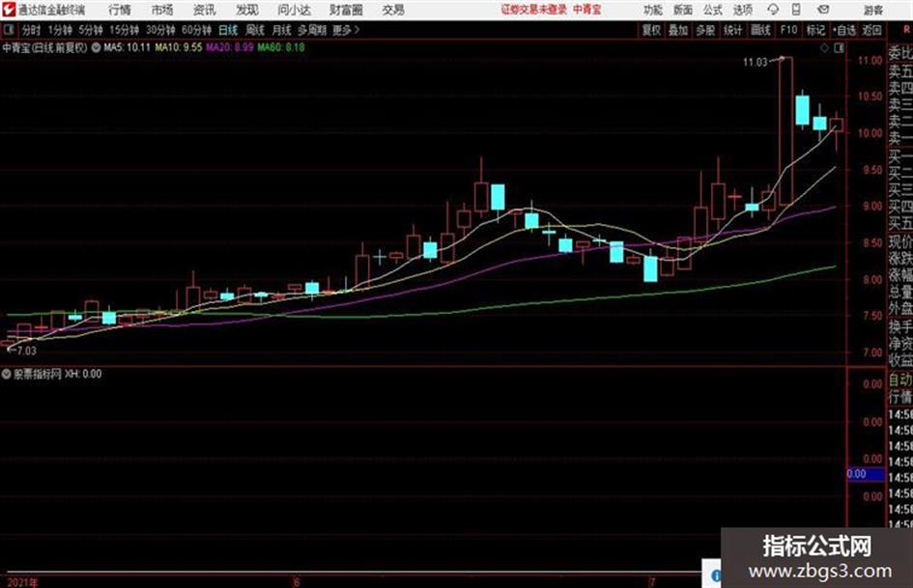Viewport: 913px width, 588px height.
Task: Open the 财富圈 menu
Action: coord(347,10)
